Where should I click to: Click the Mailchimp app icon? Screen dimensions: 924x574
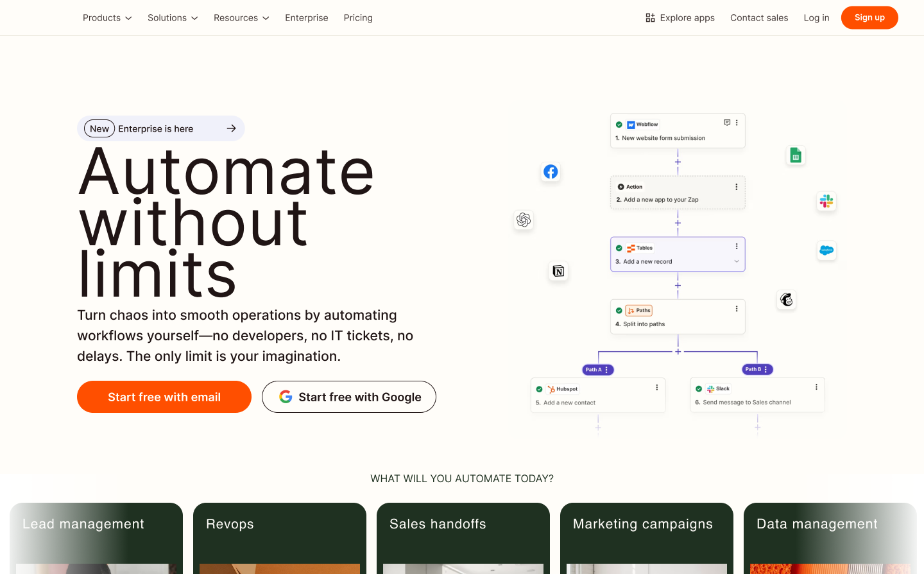pyautogui.click(x=787, y=299)
